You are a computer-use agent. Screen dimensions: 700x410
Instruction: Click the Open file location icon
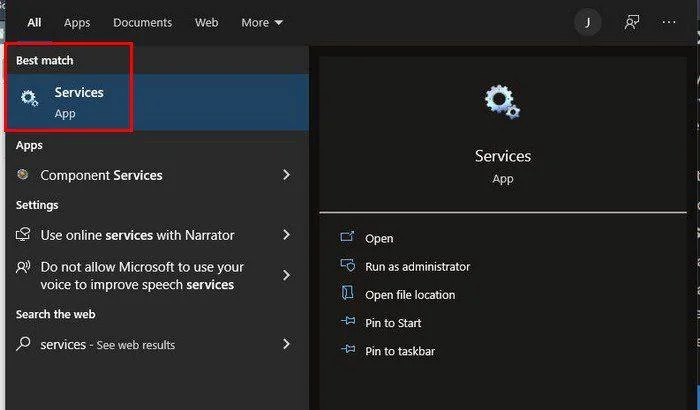coord(347,293)
